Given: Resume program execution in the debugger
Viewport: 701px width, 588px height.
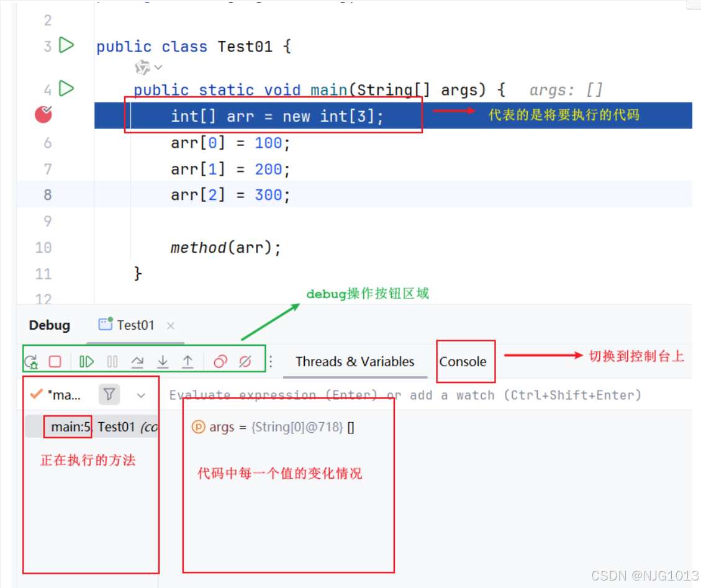Looking at the screenshot, I should click(x=86, y=361).
